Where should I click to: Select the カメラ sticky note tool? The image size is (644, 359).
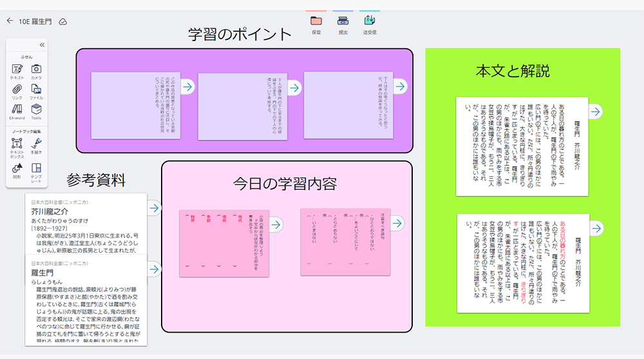pyautogui.click(x=36, y=71)
